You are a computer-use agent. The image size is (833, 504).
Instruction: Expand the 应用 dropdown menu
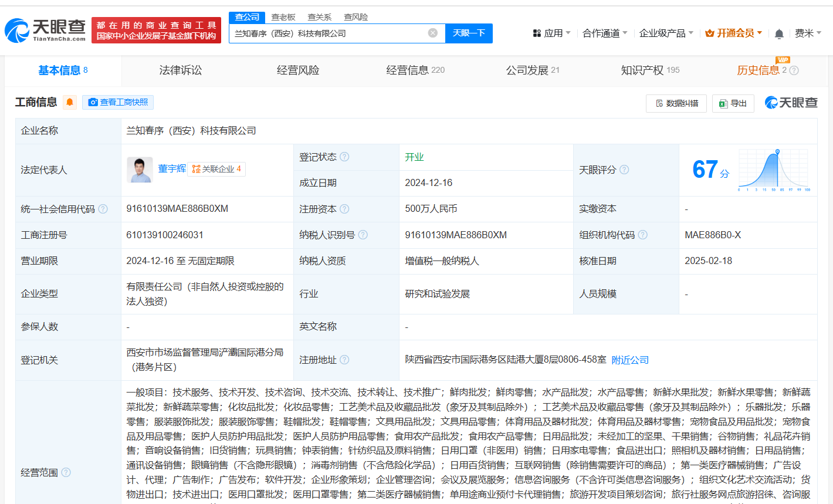[552, 33]
